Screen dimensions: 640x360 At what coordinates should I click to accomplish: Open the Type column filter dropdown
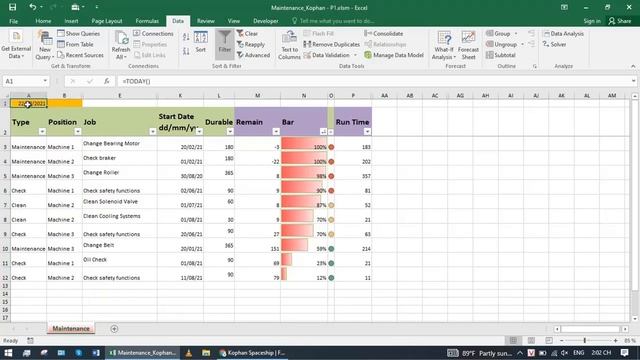42,131
